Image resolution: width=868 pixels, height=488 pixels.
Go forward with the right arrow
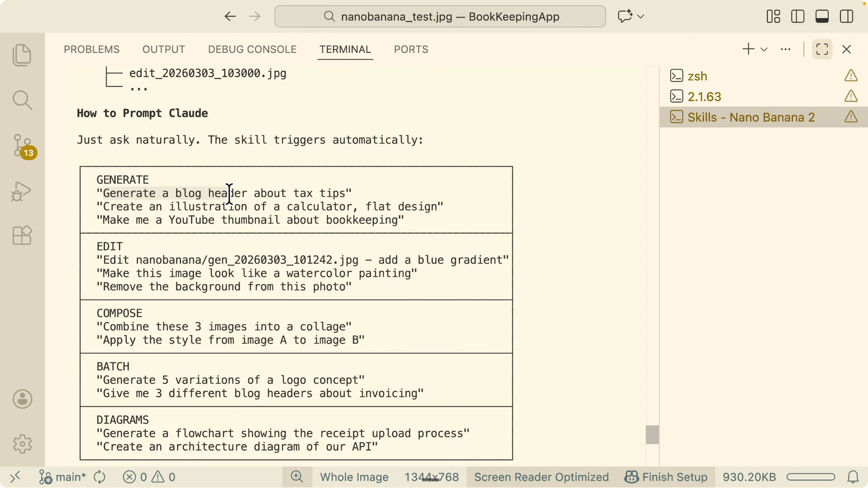[x=255, y=17]
